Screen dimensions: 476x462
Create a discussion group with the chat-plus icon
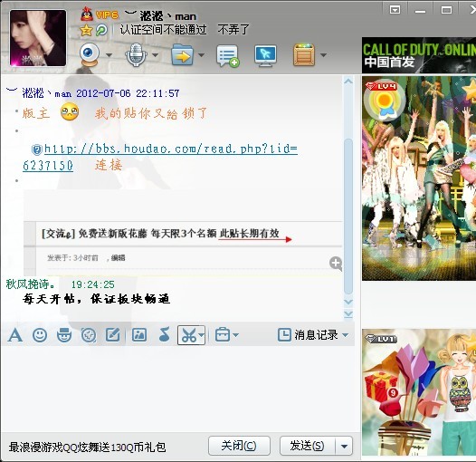click(x=228, y=56)
